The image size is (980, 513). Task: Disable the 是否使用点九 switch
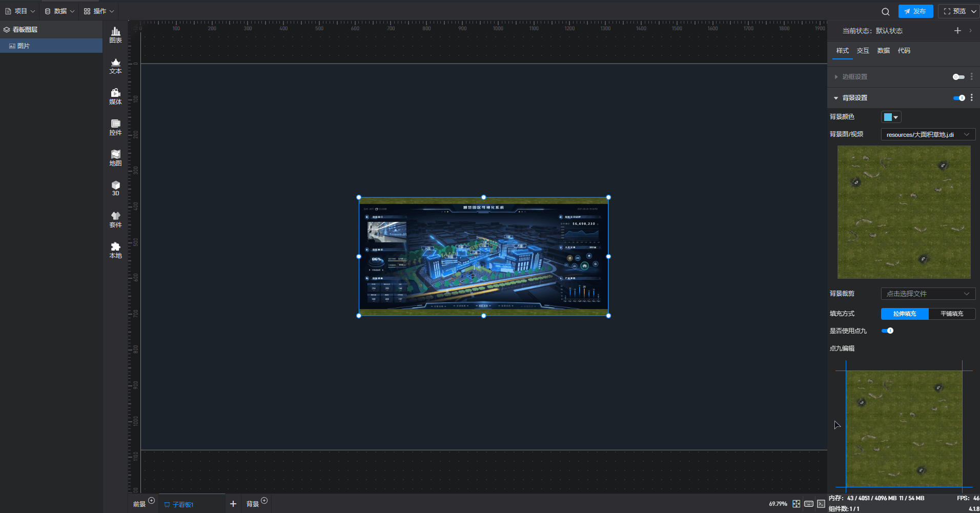coord(887,331)
